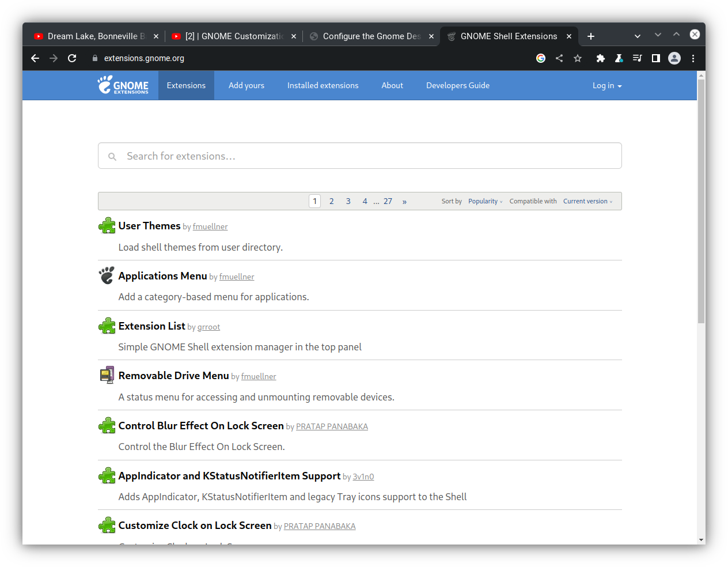The image size is (728, 567).
Task: Click the User Themes puzzle icon
Action: (107, 226)
